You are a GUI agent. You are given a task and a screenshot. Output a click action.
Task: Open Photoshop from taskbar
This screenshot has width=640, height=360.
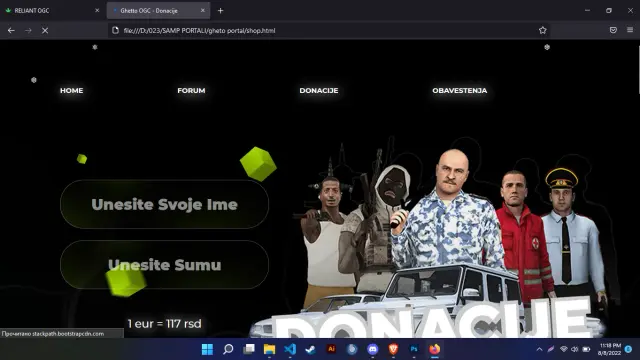point(414,349)
